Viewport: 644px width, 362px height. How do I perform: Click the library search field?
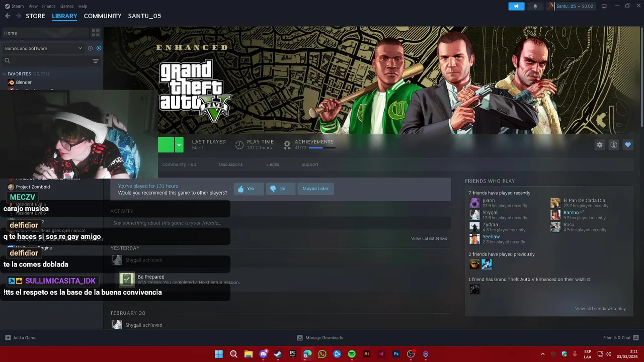(x=50, y=61)
